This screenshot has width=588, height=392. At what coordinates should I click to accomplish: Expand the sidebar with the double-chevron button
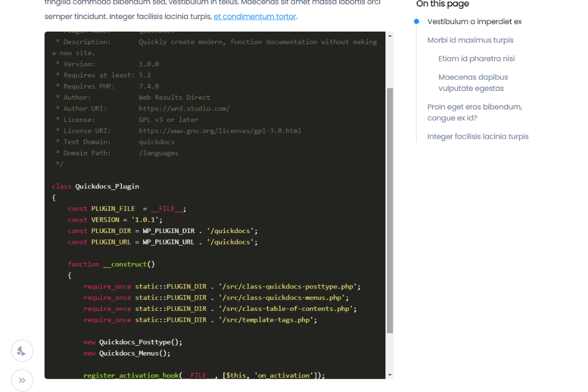(22, 381)
